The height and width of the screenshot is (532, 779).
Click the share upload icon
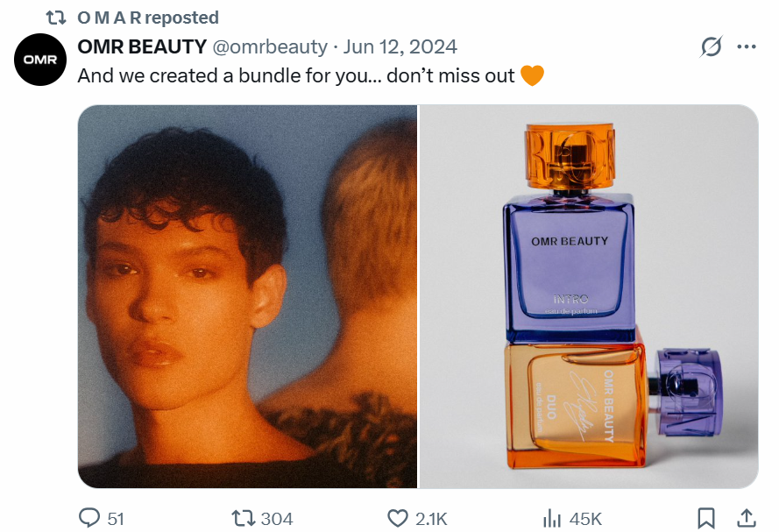coord(746,518)
